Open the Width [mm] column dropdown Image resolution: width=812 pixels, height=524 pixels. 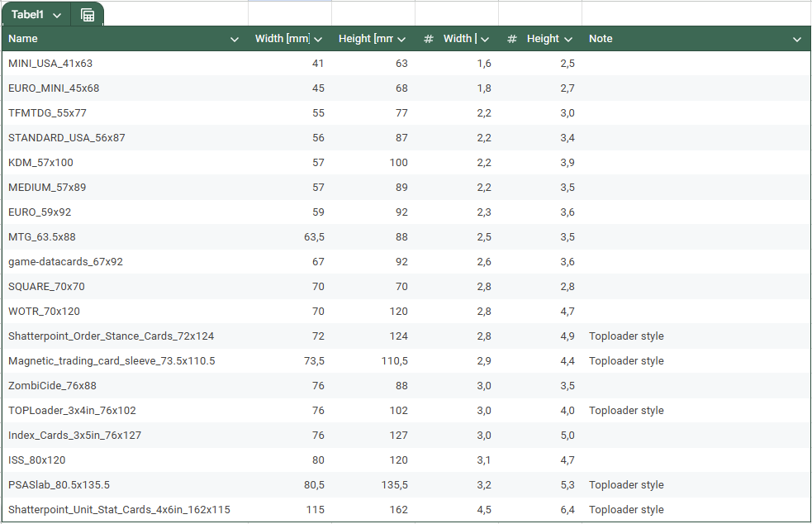click(x=318, y=40)
